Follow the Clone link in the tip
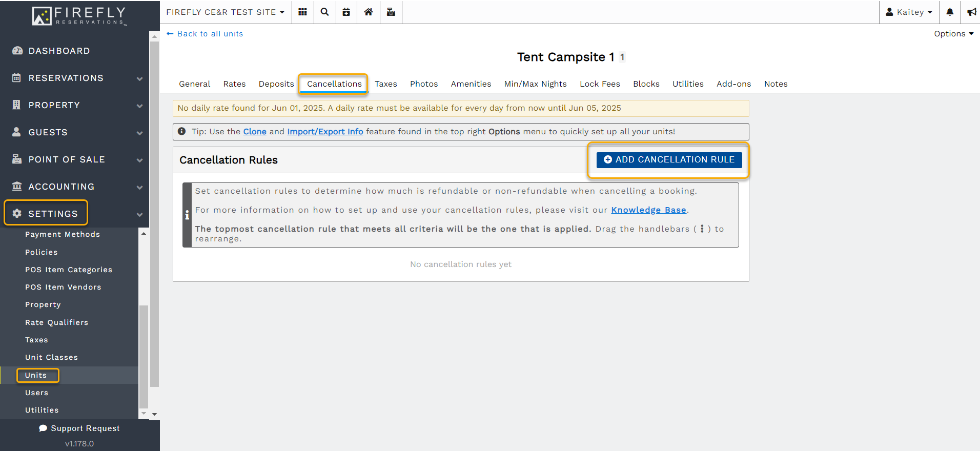980x451 pixels. click(255, 132)
